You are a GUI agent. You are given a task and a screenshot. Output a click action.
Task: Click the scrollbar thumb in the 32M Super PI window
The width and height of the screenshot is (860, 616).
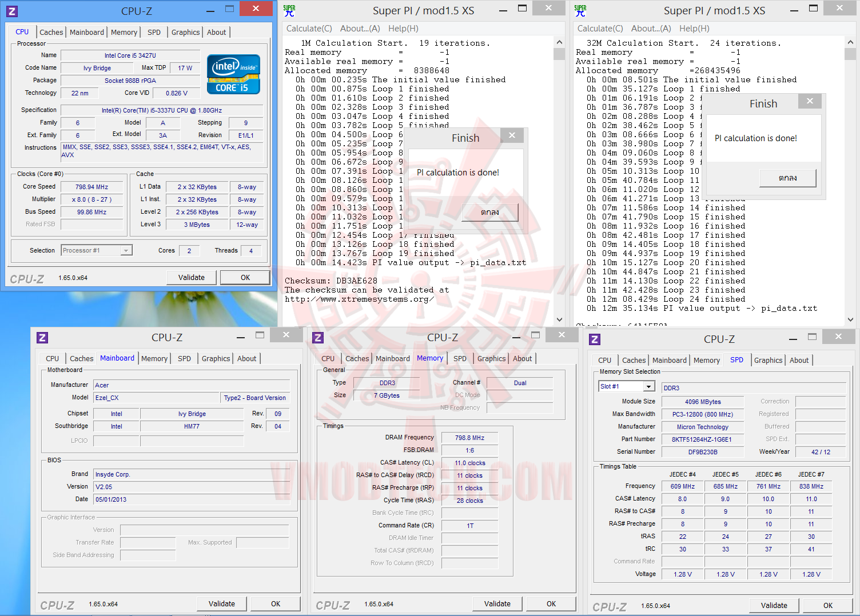850,54
